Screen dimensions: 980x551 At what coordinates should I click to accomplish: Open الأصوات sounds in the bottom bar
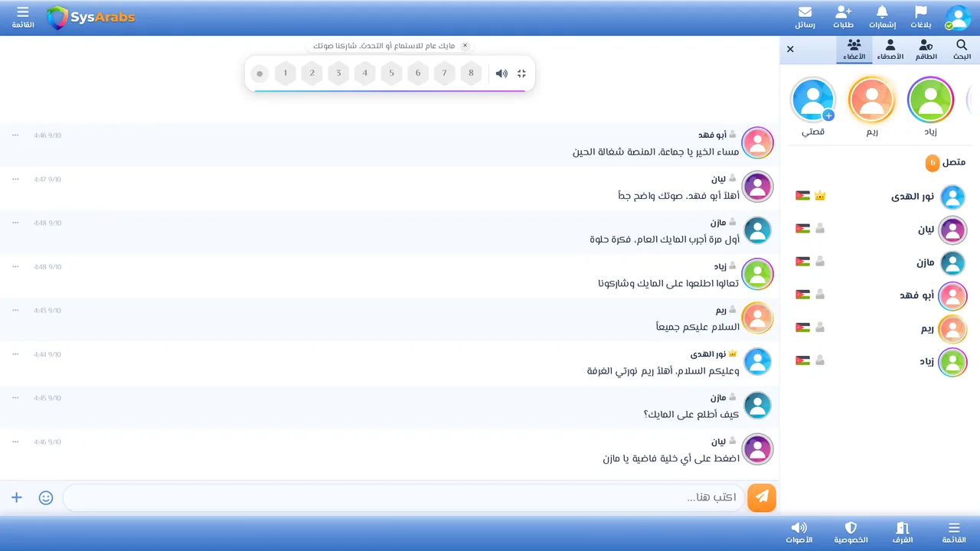(x=799, y=533)
